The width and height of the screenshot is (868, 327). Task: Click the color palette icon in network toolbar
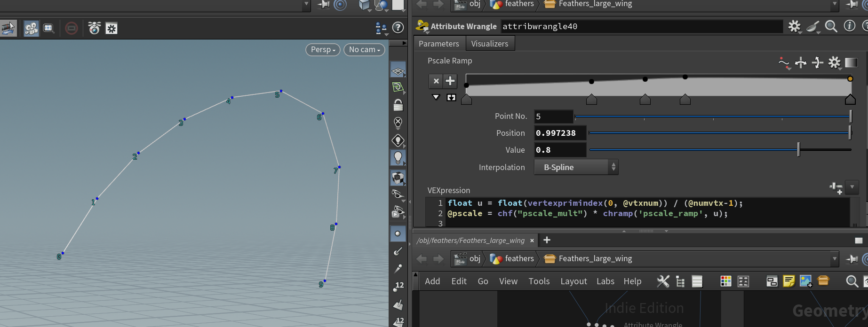[726, 281]
